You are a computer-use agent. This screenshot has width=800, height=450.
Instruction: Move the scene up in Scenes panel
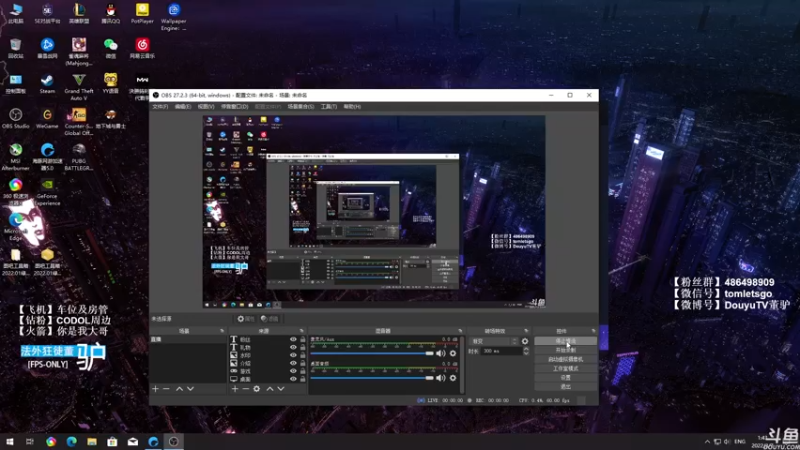tap(179, 389)
